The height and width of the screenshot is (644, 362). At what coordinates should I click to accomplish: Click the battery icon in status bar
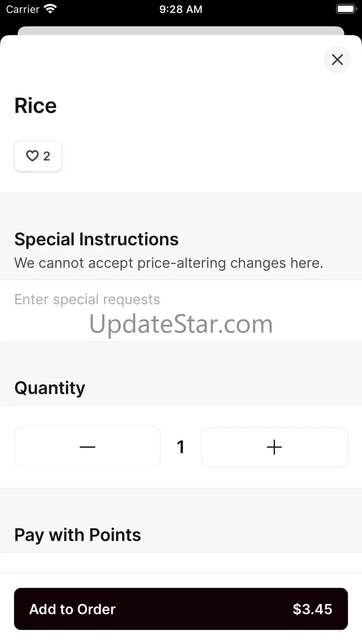pos(346,9)
